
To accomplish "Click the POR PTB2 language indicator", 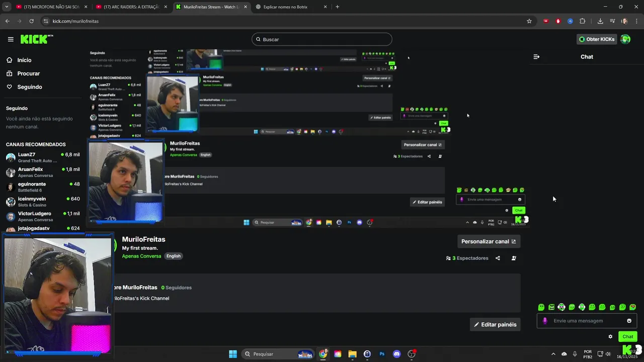I will tap(588, 354).
